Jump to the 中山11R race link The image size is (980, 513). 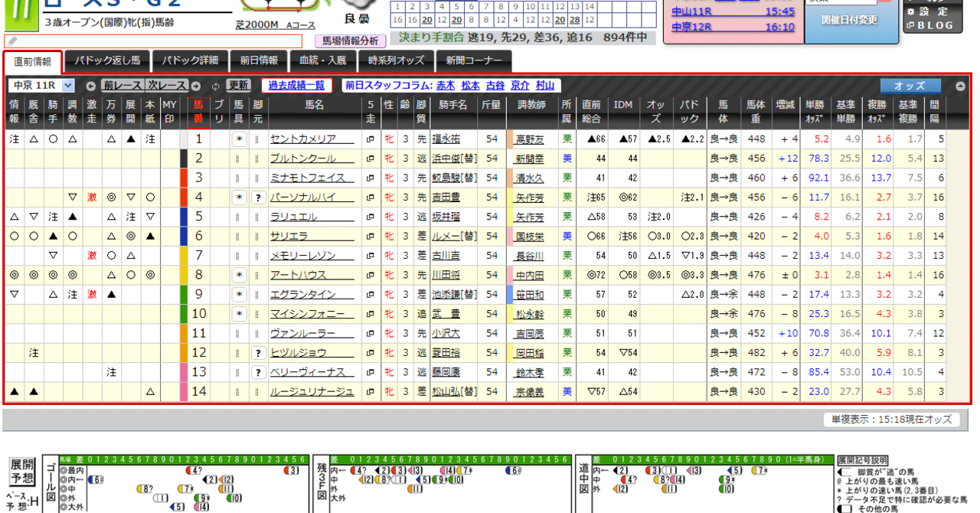click(x=693, y=11)
